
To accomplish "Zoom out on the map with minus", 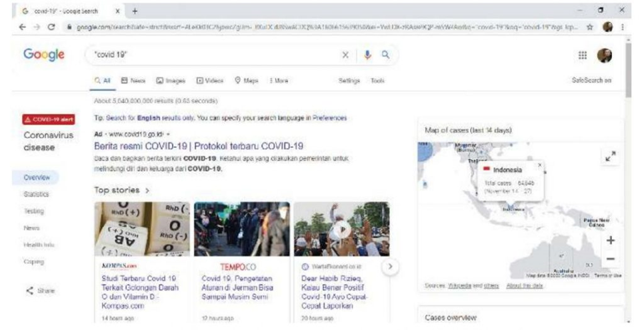I will 610,259.
